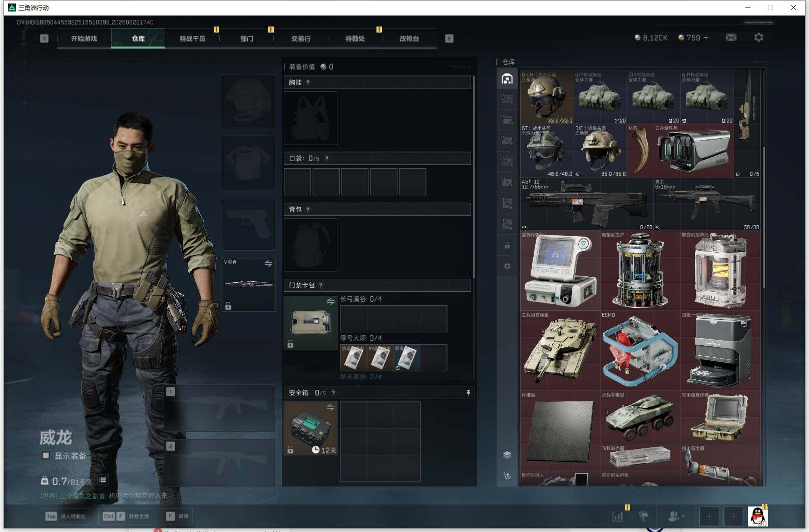Select the main warehouse icon in sidebar
Viewport: 809px width, 532px height.
(507, 79)
